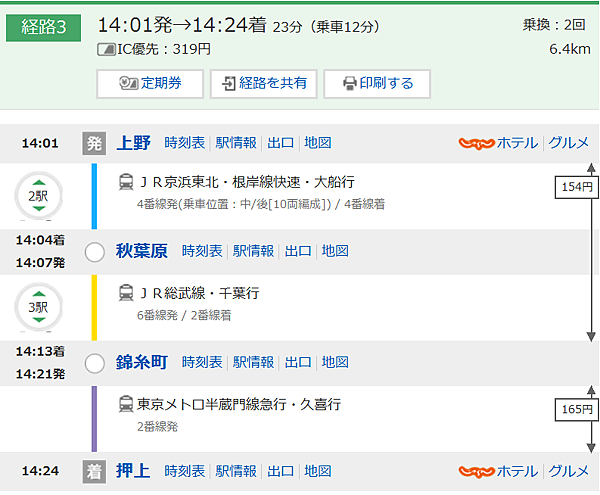Click the IC card icon by IC優先
This screenshot has width=600, height=495.
point(106,50)
